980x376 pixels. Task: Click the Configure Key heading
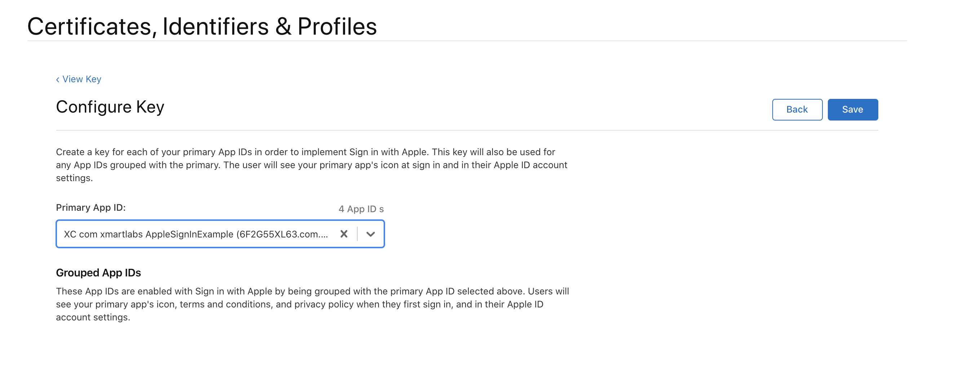coord(110,107)
